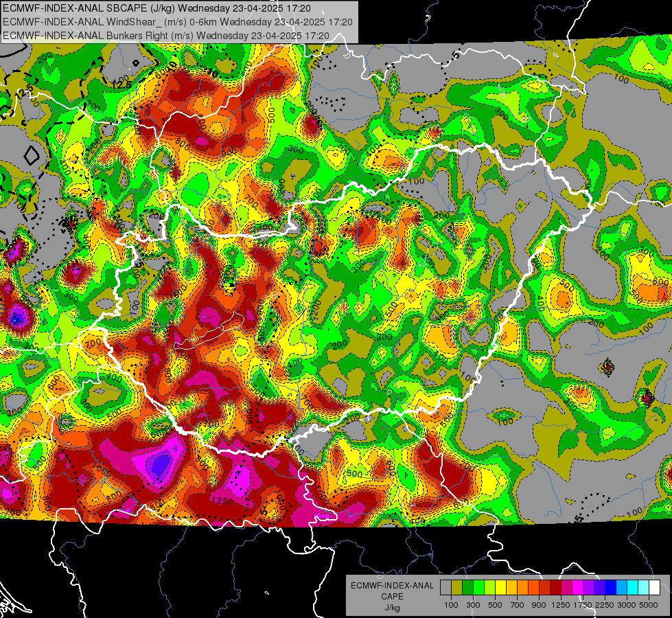The height and width of the screenshot is (618, 672).
Task: Click the 300 tick label in legend
Action: tap(473, 605)
